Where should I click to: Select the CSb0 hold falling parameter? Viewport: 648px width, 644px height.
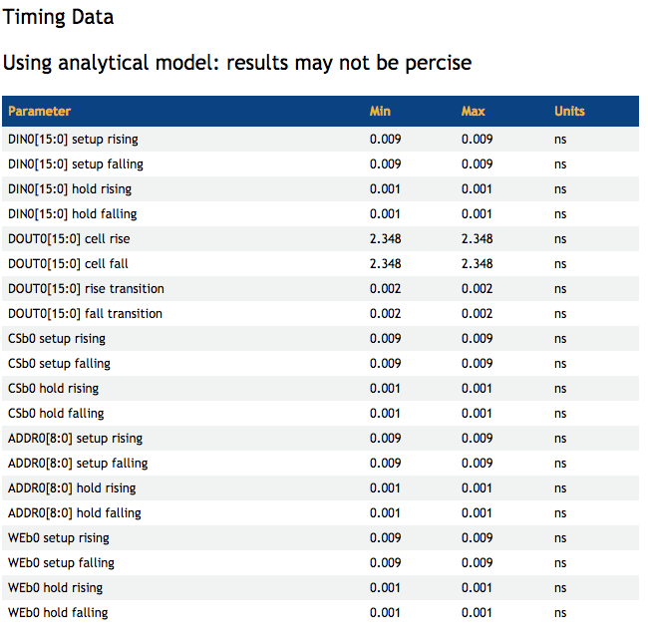pos(56,414)
